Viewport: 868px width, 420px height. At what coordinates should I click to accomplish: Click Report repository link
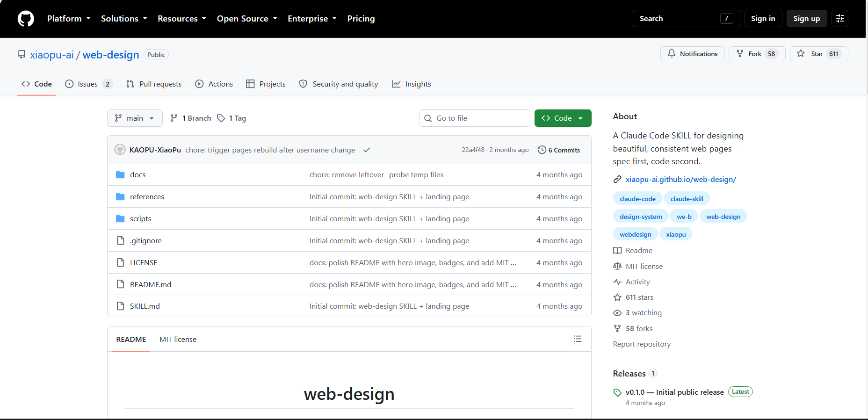pos(642,344)
